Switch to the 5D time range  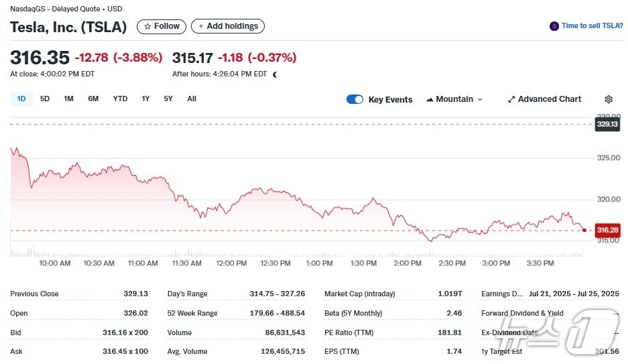(x=45, y=99)
